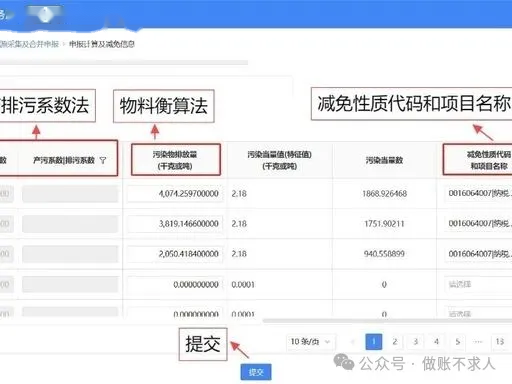Click the 污染当量数 column header
This screenshot has height=384, width=512.
(384, 160)
